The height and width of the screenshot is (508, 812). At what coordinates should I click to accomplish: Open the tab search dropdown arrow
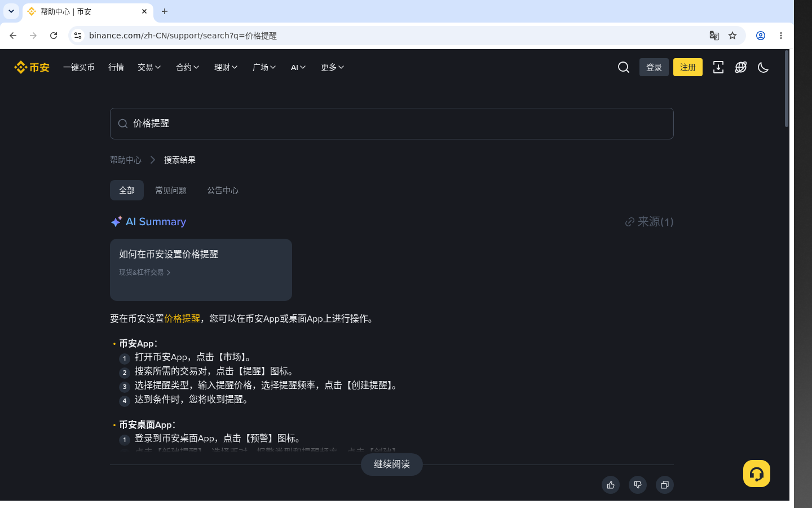(x=11, y=11)
